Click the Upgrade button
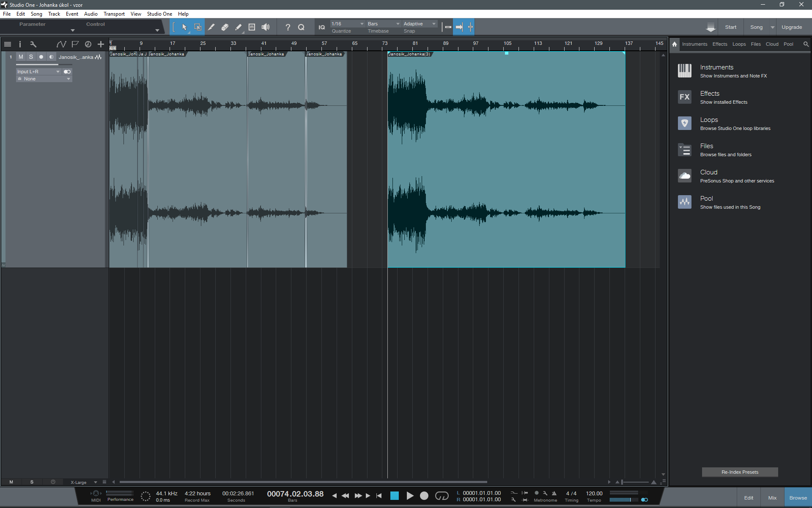The image size is (812, 508). (x=792, y=27)
